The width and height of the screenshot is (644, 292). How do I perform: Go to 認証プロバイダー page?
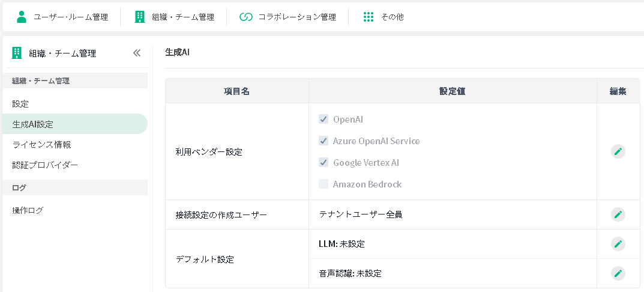45,165
